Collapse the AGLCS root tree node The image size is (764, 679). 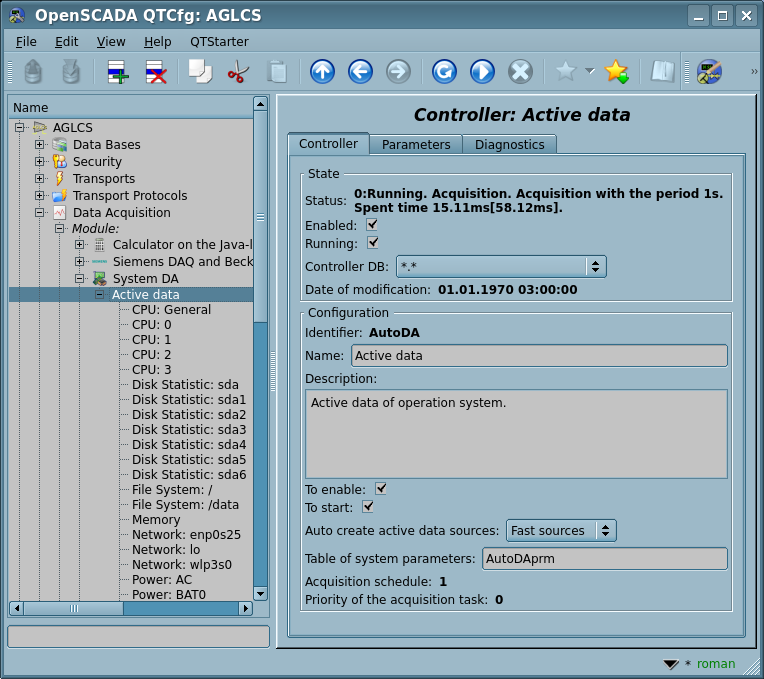click(19, 128)
